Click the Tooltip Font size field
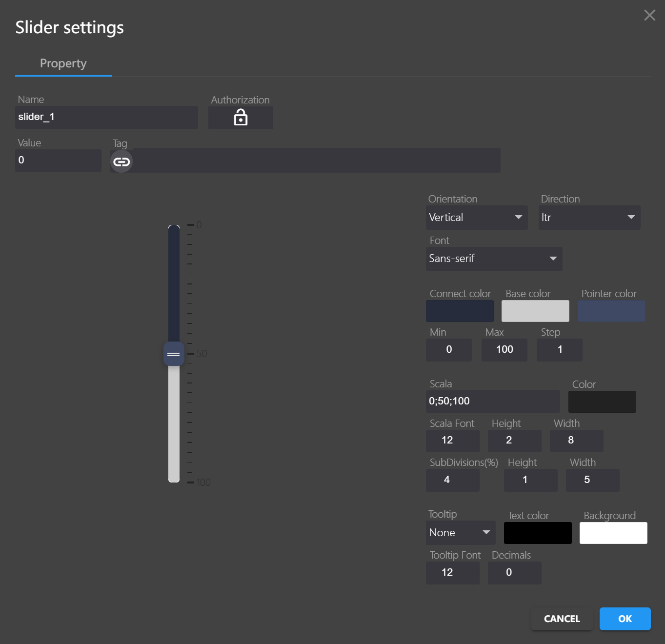The image size is (665, 644). [x=453, y=573]
